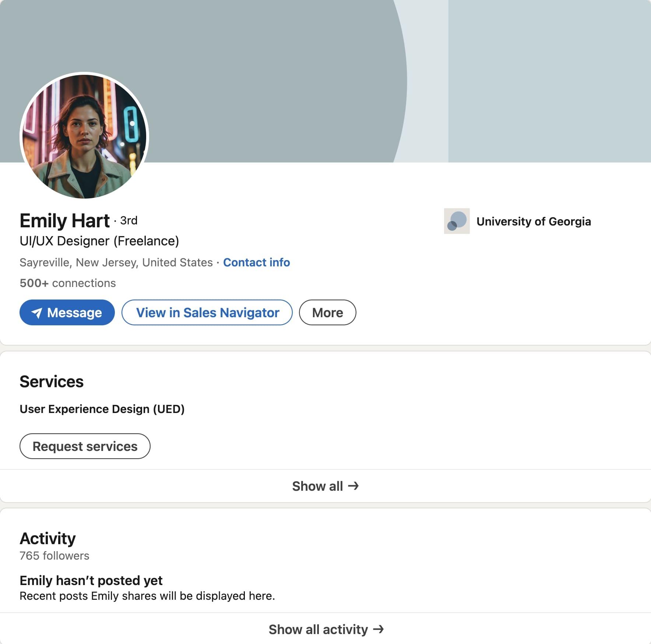Show all services

[x=325, y=486]
